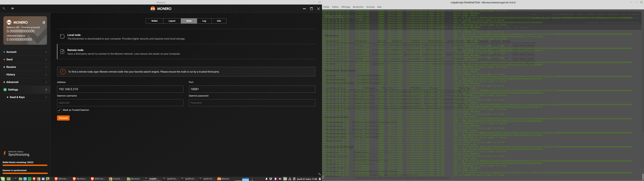Viewport: 644px width, 181px height.
Task: Click the chevron on the Settings row
Action: 46,89
